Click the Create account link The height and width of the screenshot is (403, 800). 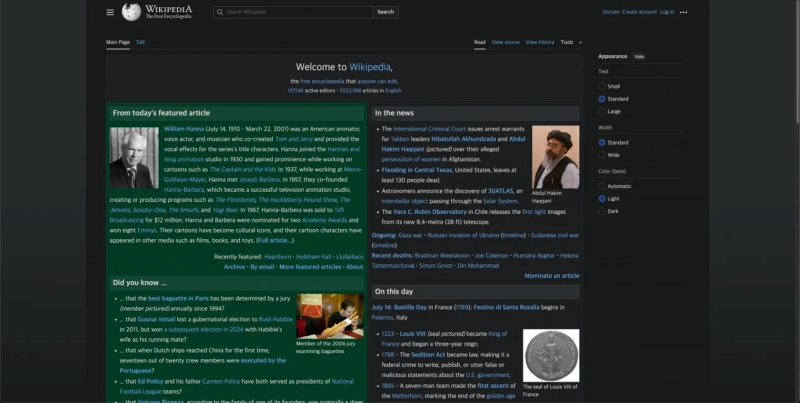point(639,12)
